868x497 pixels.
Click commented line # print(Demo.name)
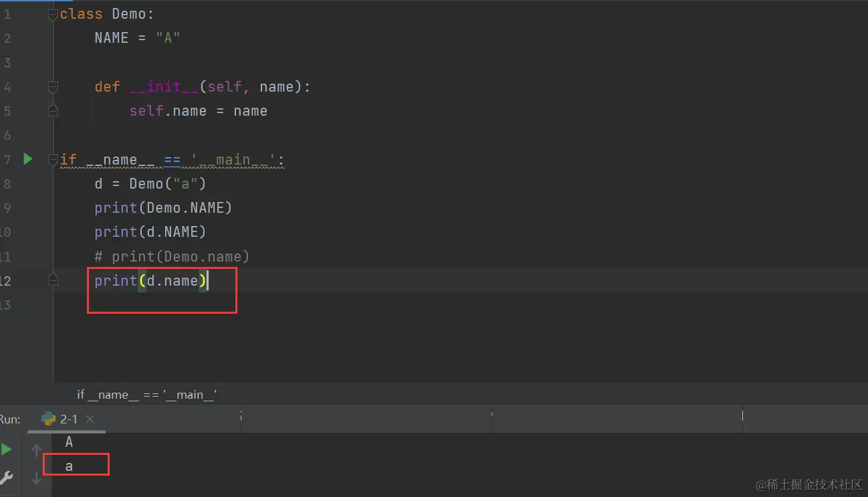[x=172, y=257]
